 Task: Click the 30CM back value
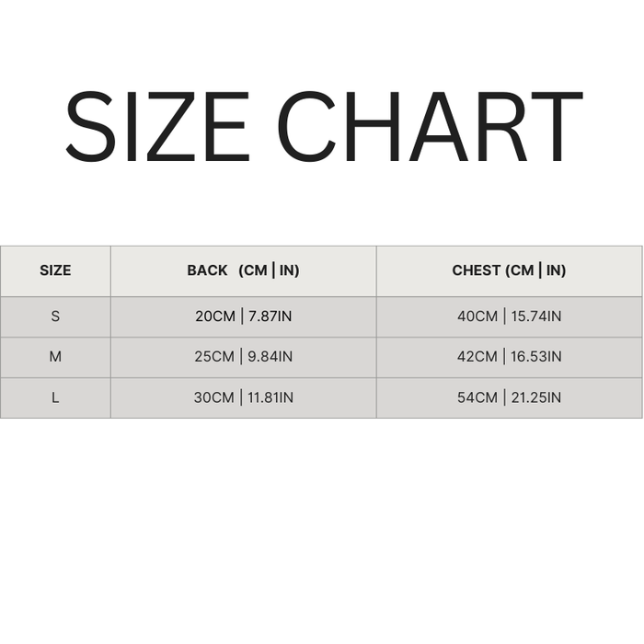213,397
